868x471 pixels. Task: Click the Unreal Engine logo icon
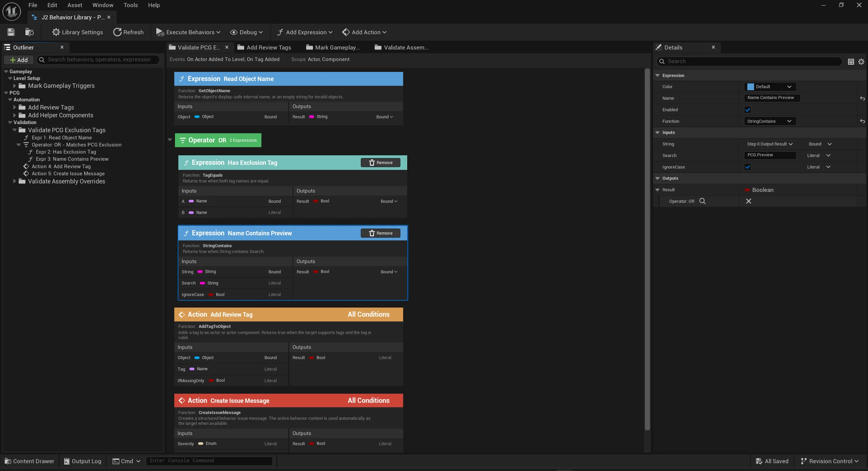[12, 12]
